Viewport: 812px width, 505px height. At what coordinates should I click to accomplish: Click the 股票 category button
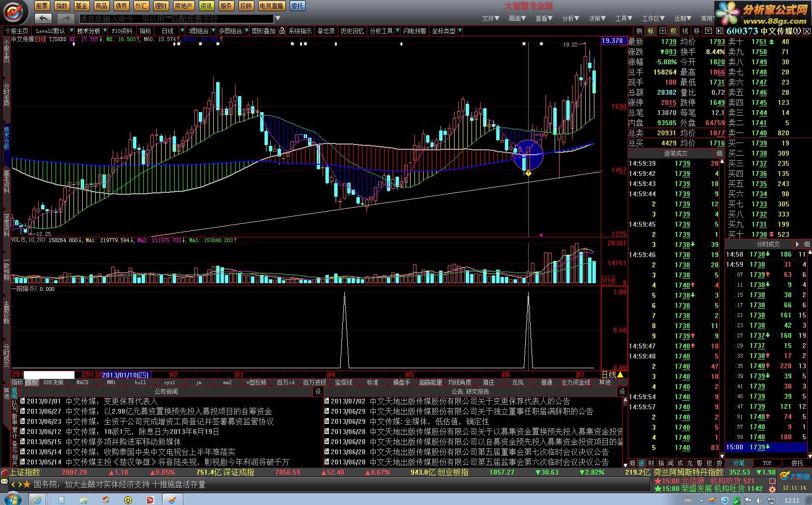coord(42,6)
